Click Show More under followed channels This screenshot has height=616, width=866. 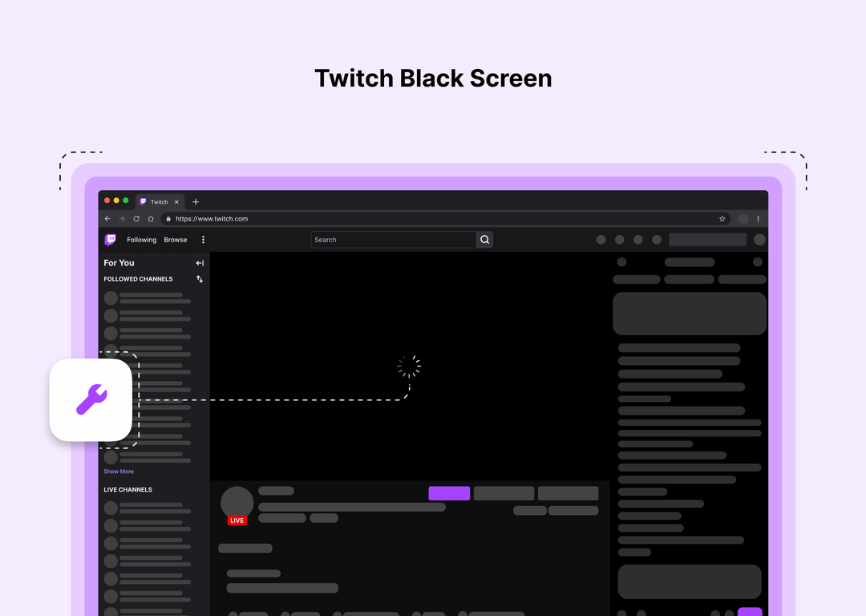(x=118, y=471)
